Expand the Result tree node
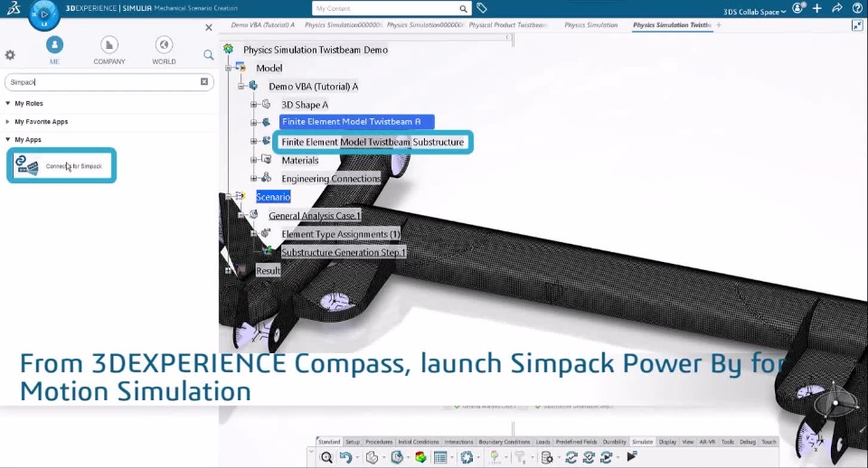Viewport: 868px width, 468px height. (x=228, y=270)
